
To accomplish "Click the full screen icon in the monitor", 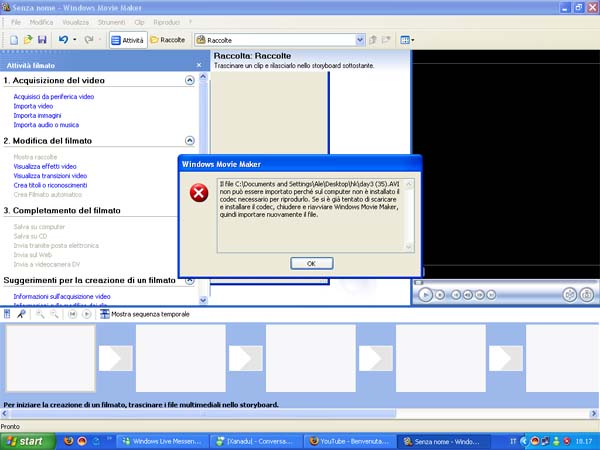I will click(x=569, y=295).
